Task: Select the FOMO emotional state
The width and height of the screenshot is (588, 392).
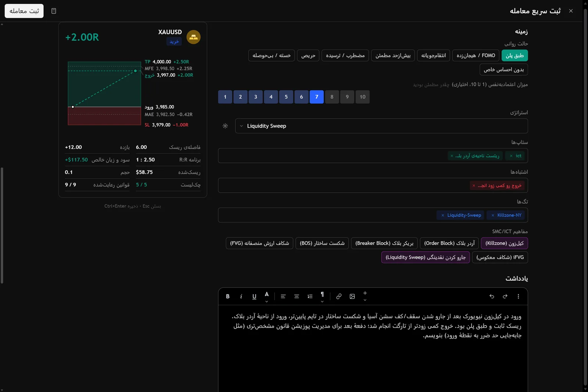Action: pos(476,55)
